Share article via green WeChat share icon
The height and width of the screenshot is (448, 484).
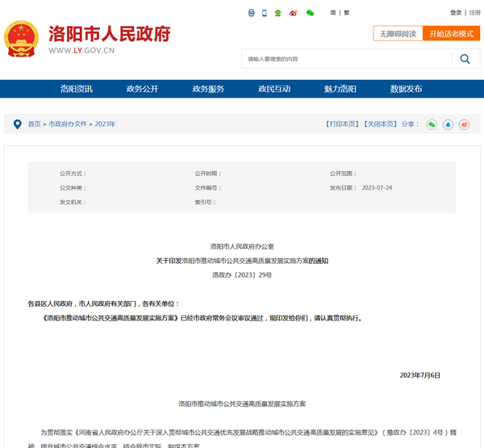pyautogui.click(x=432, y=124)
